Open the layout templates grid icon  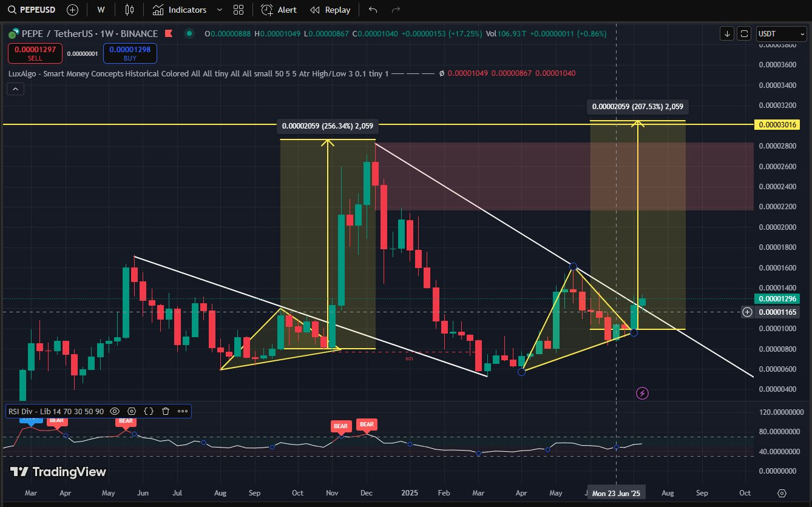point(239,10)
